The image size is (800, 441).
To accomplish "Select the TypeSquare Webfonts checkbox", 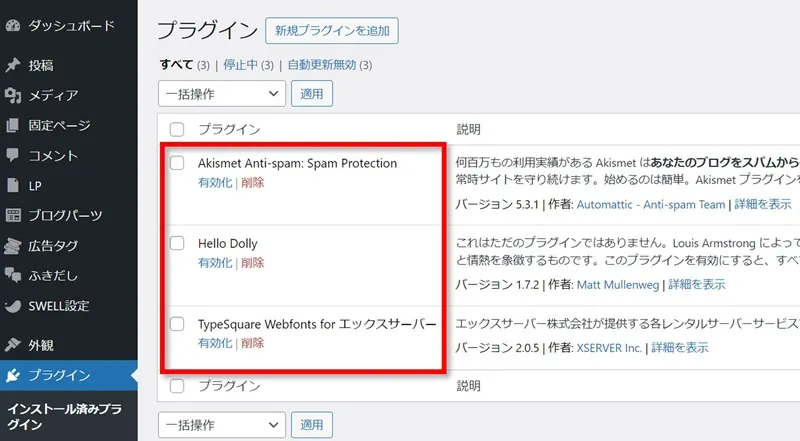I will (177, 324).
